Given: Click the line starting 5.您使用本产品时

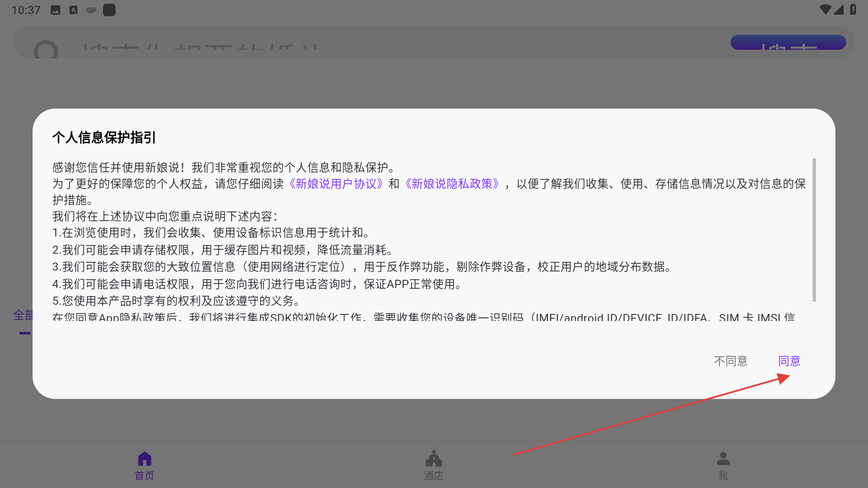Looking at the screenshot, I should (177, 301).
